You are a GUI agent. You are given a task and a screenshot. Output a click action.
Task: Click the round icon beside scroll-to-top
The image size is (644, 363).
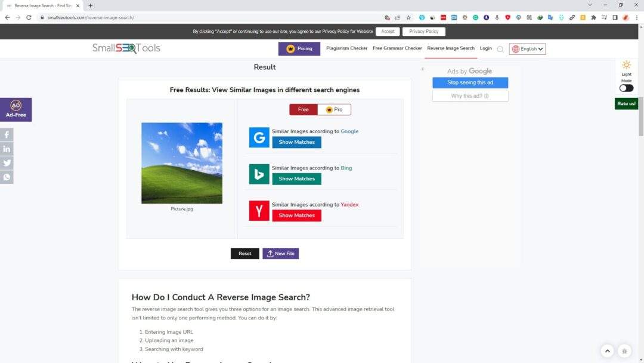[624, 350]
